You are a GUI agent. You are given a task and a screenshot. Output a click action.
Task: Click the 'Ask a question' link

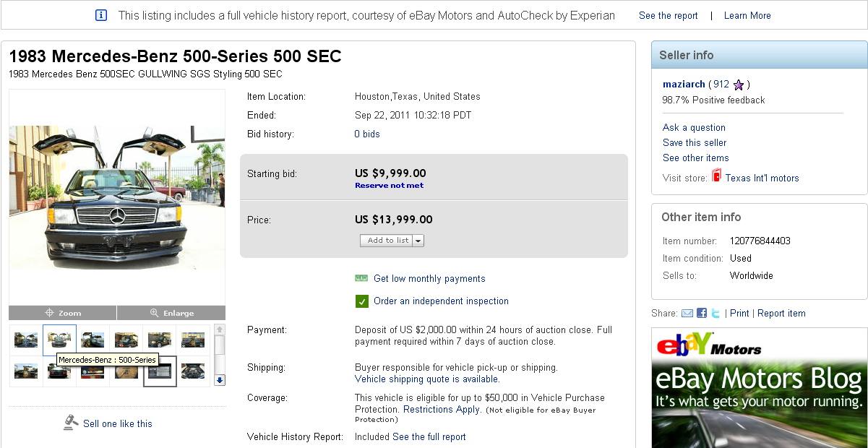694,127
